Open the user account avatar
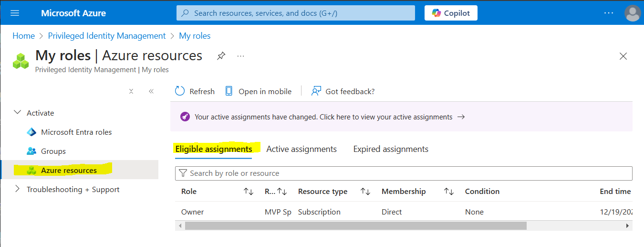This screenshot has height=247, width=644. tap(633, 13)
